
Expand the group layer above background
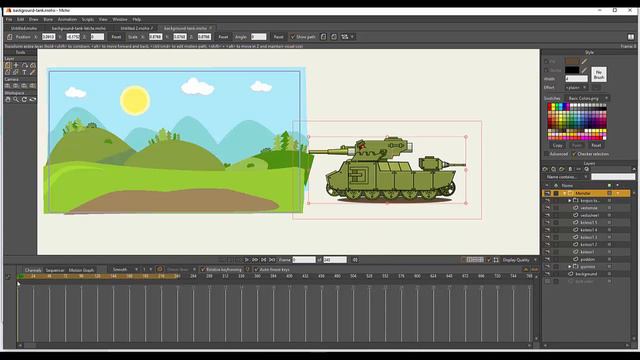(570, 267)
